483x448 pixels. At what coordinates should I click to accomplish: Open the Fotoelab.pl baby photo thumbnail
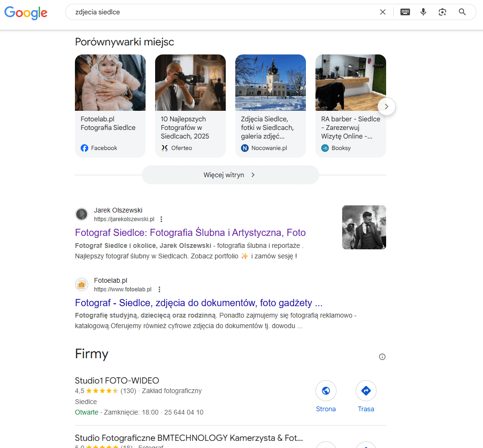(x=110, y=83)
